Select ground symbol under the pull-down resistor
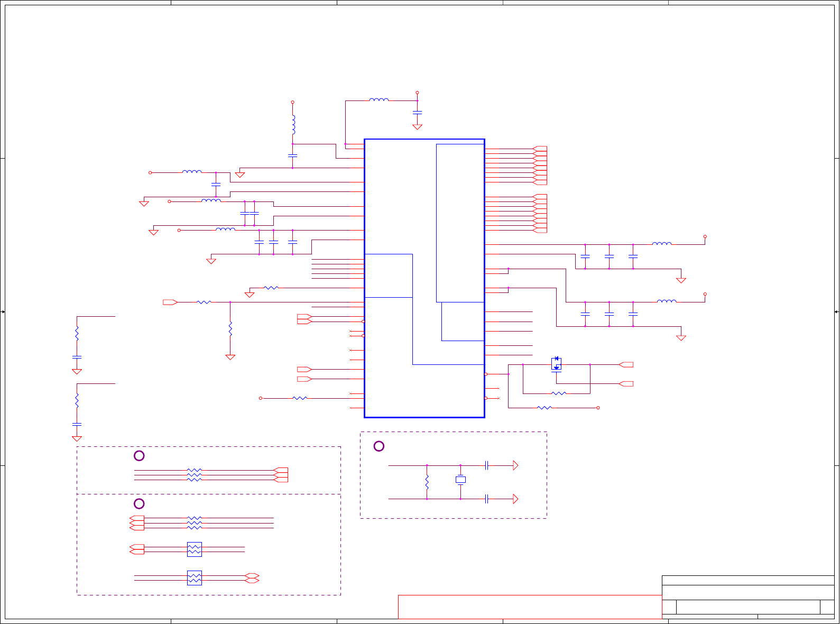 tap(230, 357)
